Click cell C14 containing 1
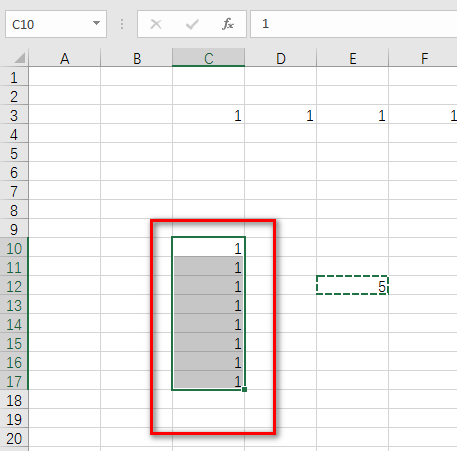This screenshot has width=457, height=451. pos(209,323)
